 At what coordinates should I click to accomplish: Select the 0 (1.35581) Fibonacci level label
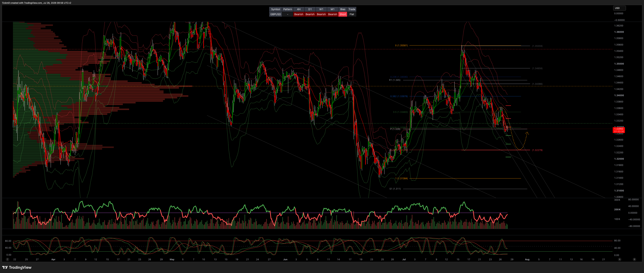[x=401, y=45]
